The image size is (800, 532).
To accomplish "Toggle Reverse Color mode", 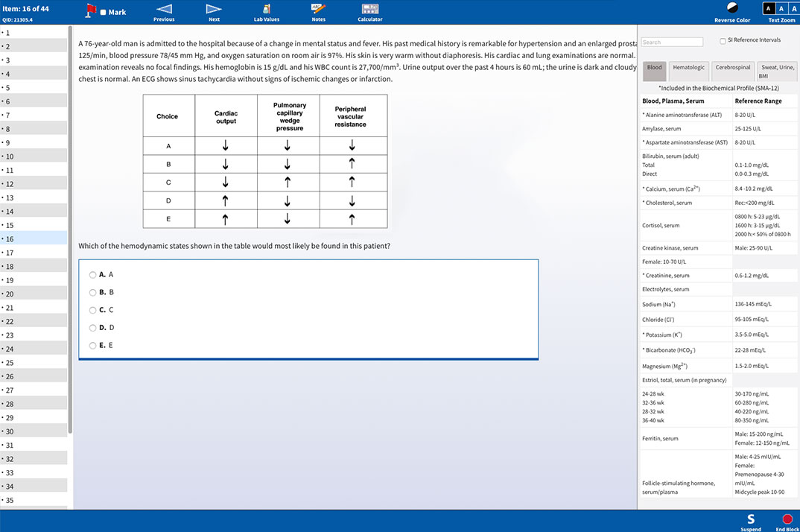I will 732,12.
